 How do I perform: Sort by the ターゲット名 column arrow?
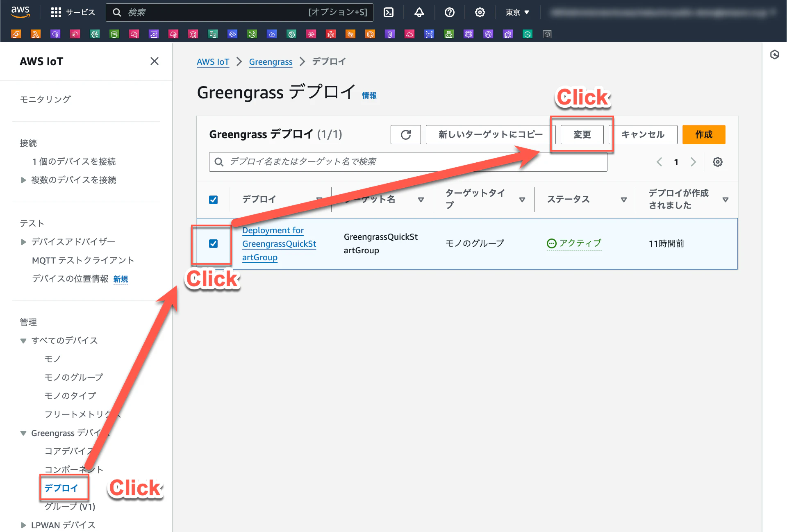tap(421, 200)
